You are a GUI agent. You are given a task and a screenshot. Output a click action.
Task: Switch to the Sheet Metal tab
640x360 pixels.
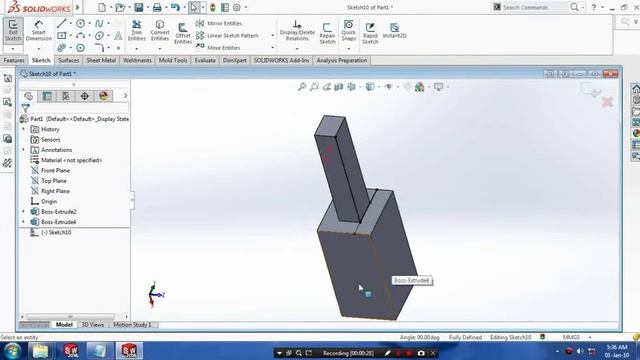(101, 60)
